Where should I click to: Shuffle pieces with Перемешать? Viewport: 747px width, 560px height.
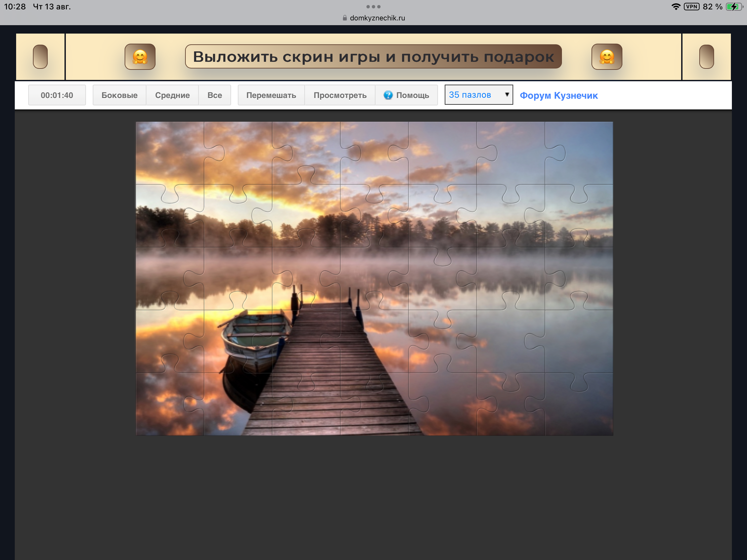point(271,95)
